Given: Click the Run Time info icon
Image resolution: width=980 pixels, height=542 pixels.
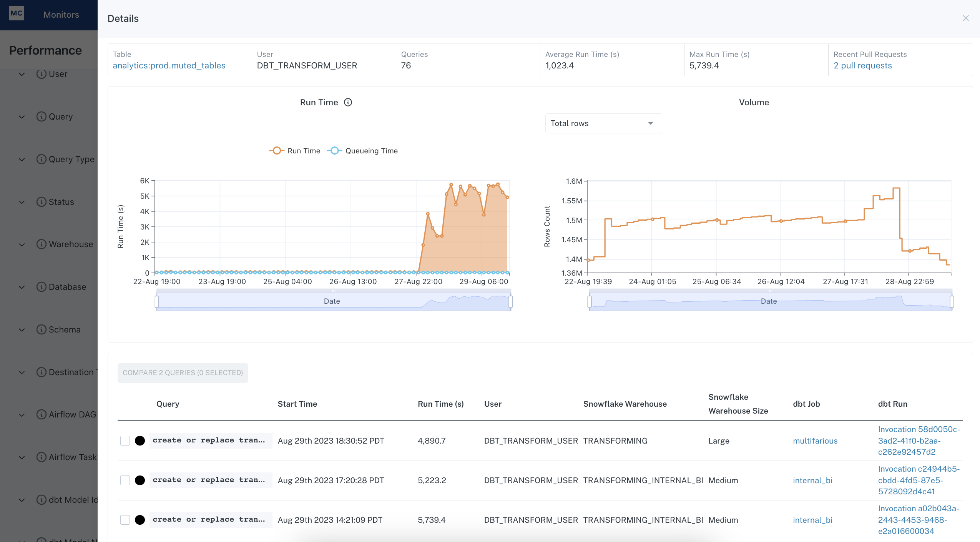Looking at the screenshot, I should [x=348, y=102].
